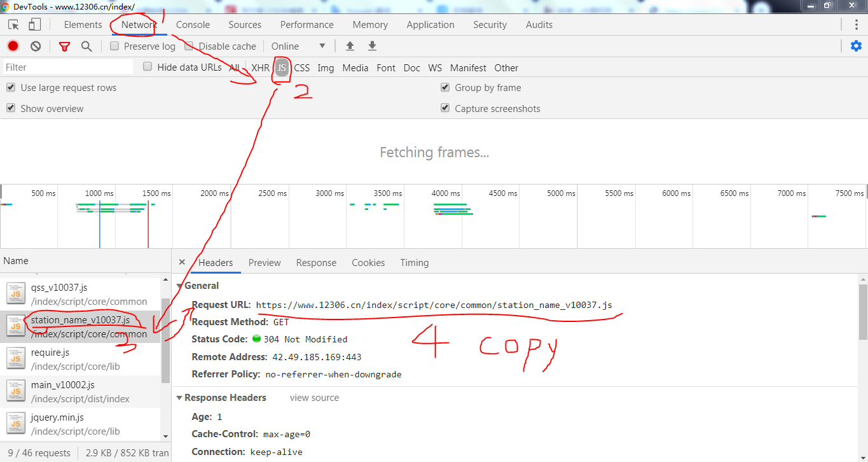Click the JS request type filter
This screenshot has width=868, height=462.
[280, 67]
